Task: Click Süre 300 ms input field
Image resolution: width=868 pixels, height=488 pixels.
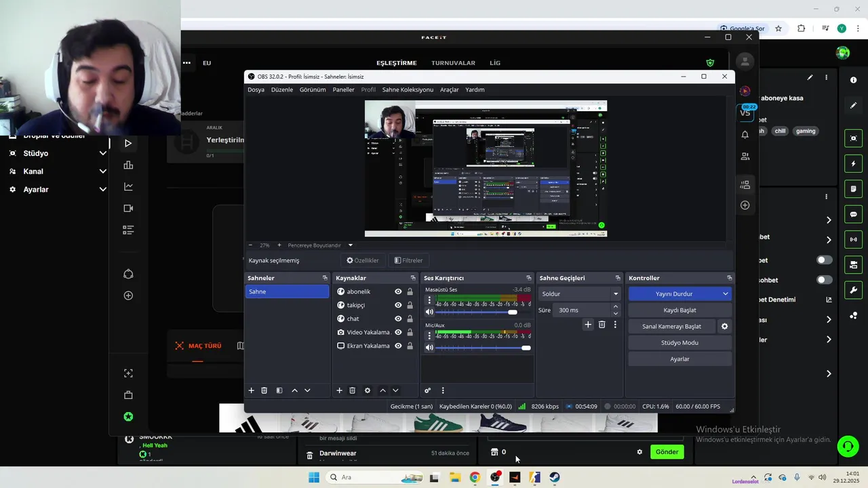Action: pos(582,310)
